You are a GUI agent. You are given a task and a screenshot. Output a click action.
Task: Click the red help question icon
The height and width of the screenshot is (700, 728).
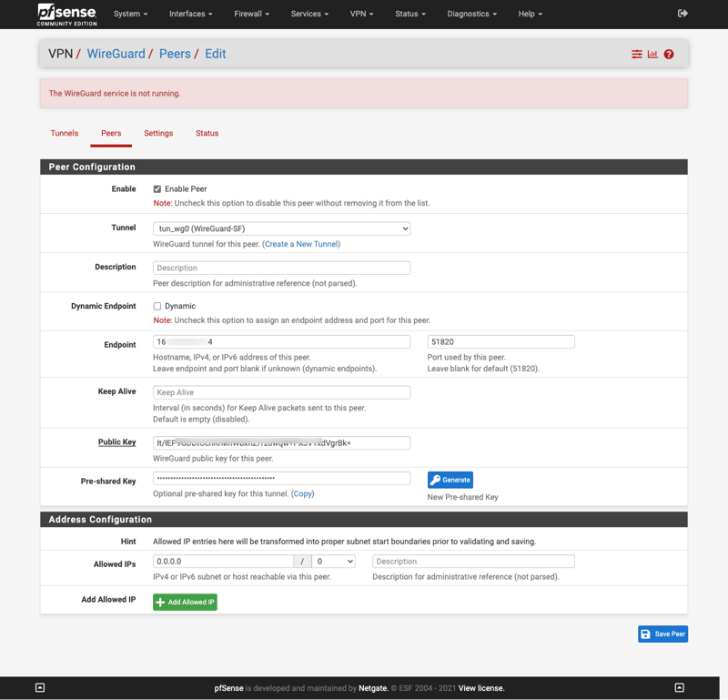(669, 55)
